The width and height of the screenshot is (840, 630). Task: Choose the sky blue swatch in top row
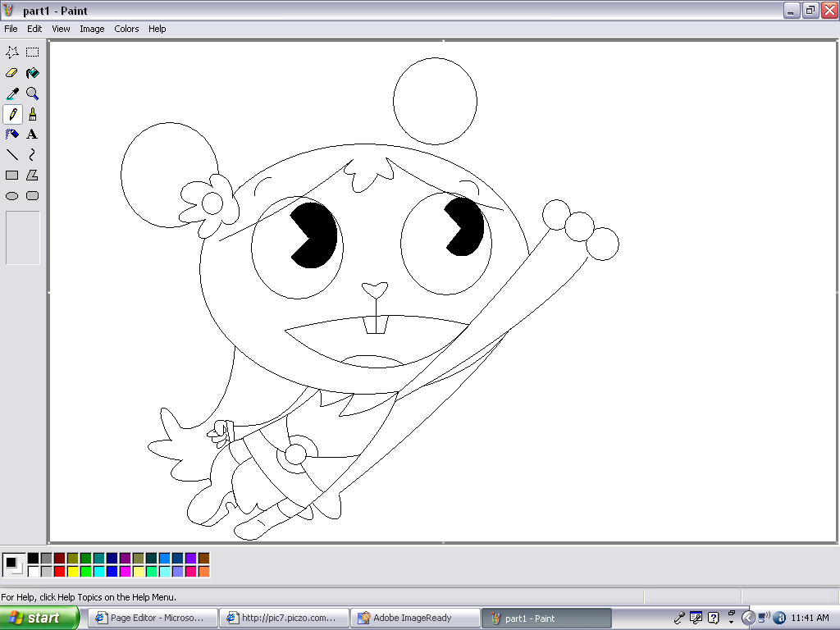coord(164,559)
